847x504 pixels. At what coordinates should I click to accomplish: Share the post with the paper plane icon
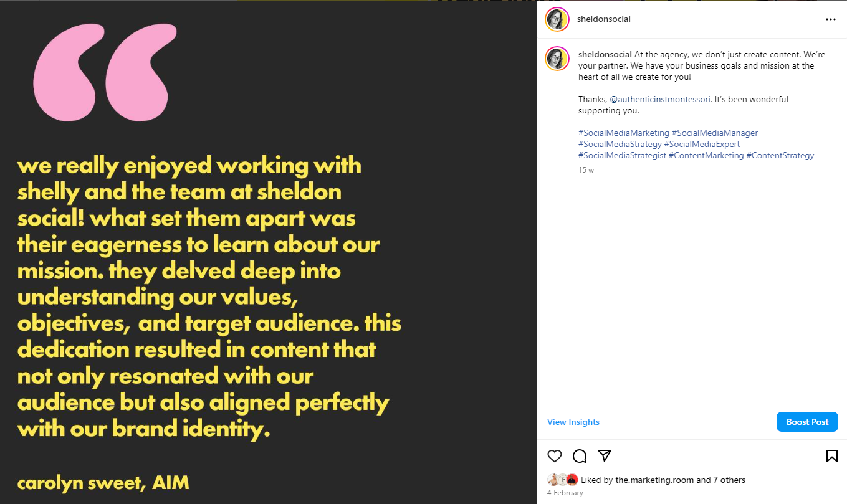tap(605, 455)
